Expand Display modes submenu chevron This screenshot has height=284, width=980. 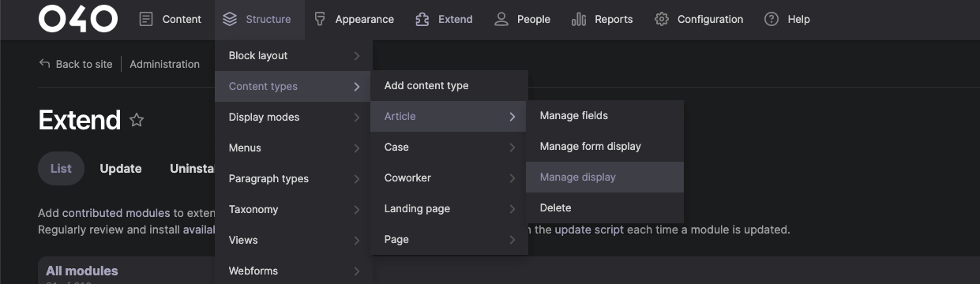pyautogui.click(x=357, y=118)
